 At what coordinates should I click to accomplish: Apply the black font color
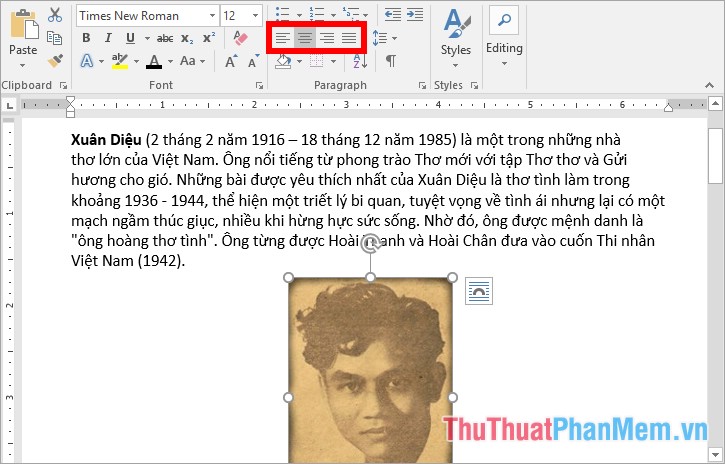154,61
